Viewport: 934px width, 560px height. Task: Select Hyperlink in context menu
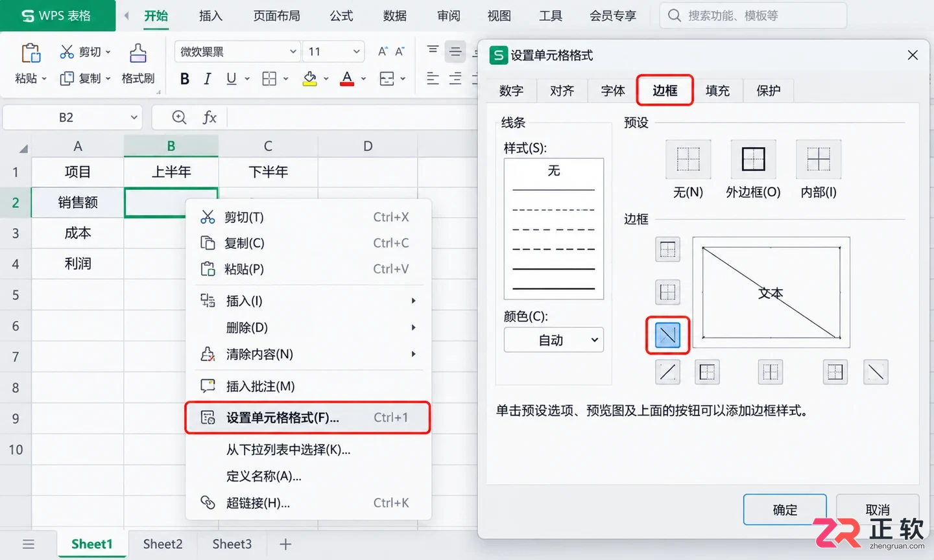coord(307,503)
